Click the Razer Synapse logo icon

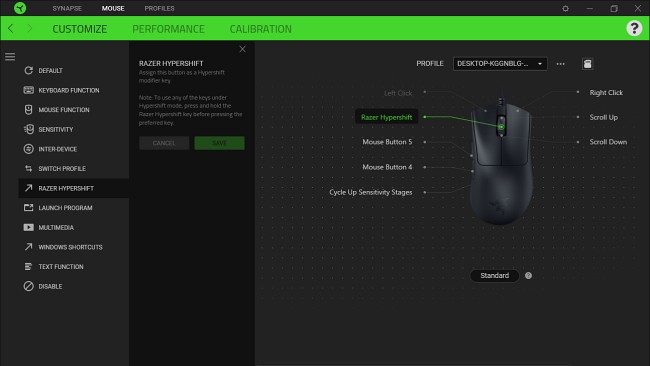pyautogui.click(x=19, y=8)
